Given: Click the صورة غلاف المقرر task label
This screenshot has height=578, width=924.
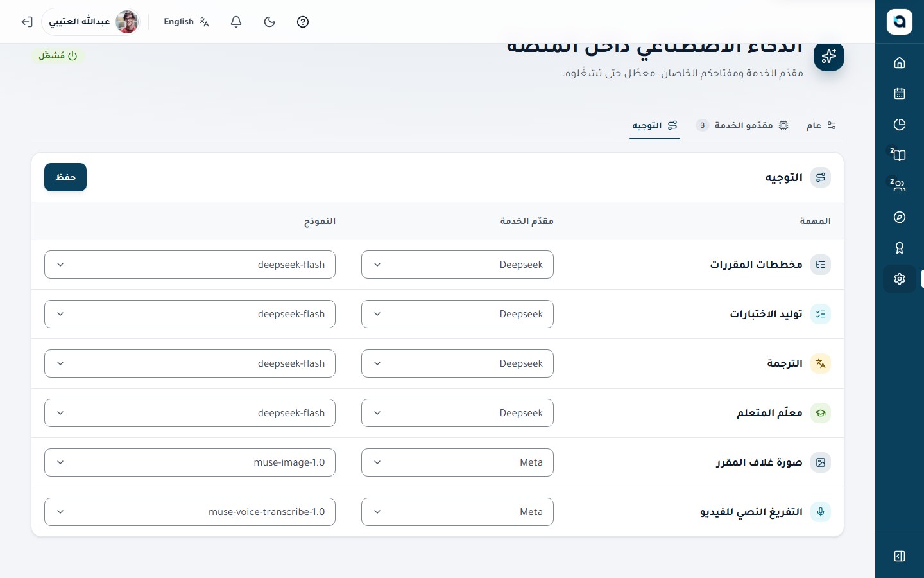Looking at the screenshot, I should (x=759, y=462).
